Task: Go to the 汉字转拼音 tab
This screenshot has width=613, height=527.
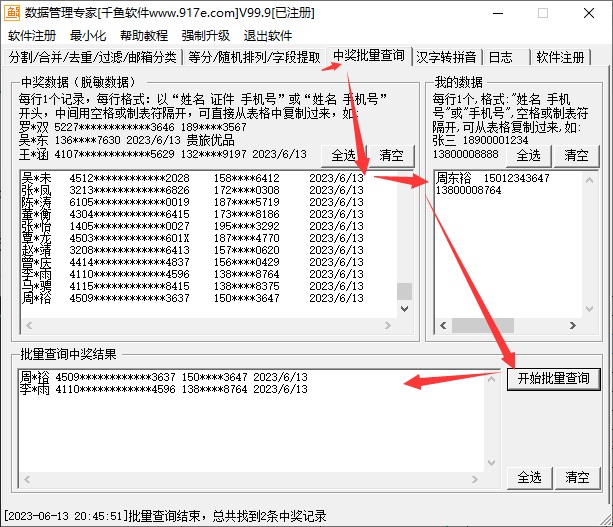Action: 446,57
